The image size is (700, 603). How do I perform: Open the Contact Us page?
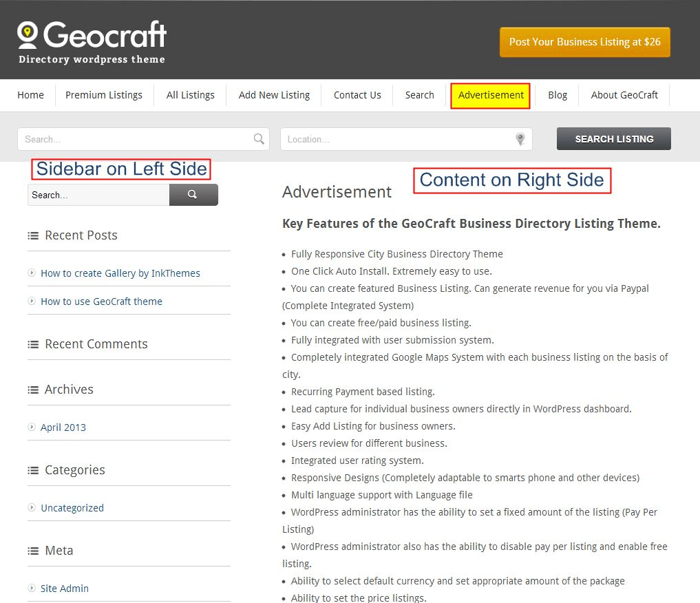pyautogui.click(x=358, y=95)
